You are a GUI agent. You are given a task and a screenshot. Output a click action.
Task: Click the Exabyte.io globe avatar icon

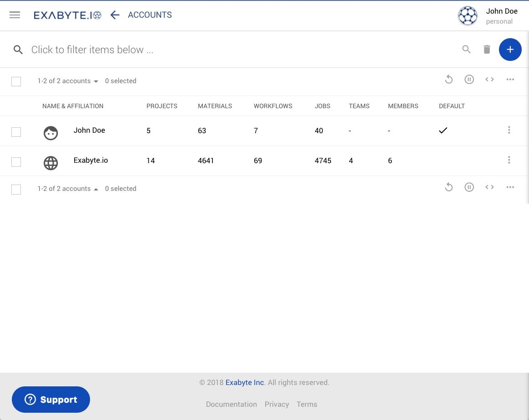pos(50,163)
